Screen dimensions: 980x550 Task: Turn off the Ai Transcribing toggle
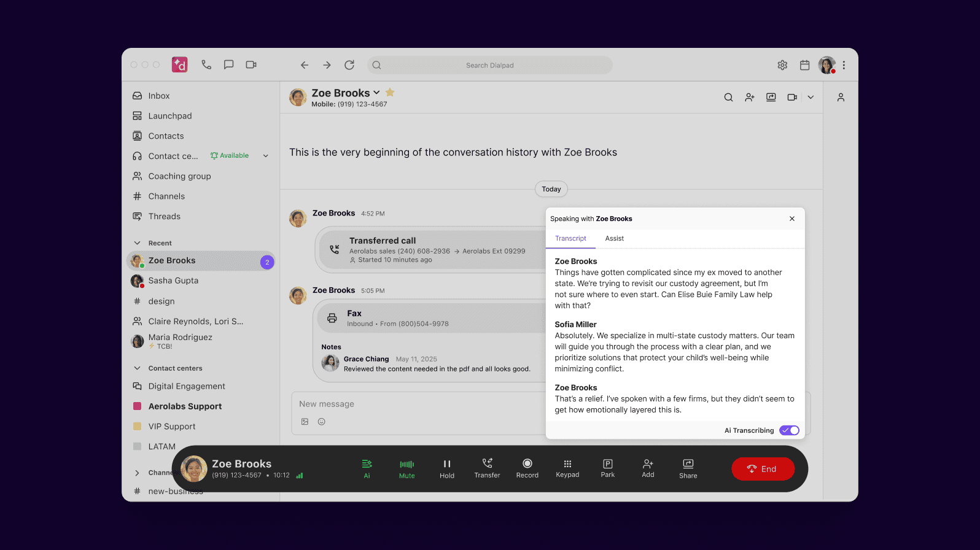point(789,430)
